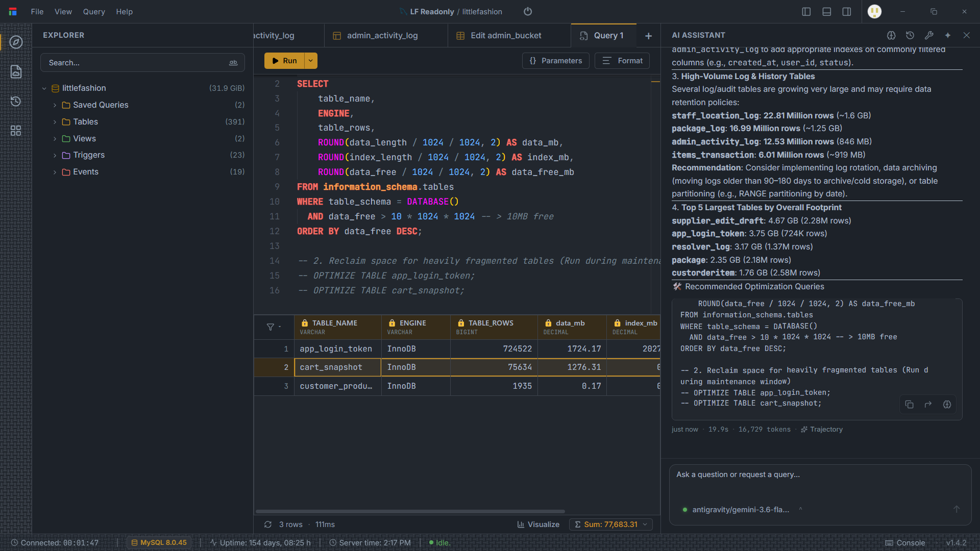The image size is (980, 551).
Task: Refresh the query results
Action: point(268,524)
